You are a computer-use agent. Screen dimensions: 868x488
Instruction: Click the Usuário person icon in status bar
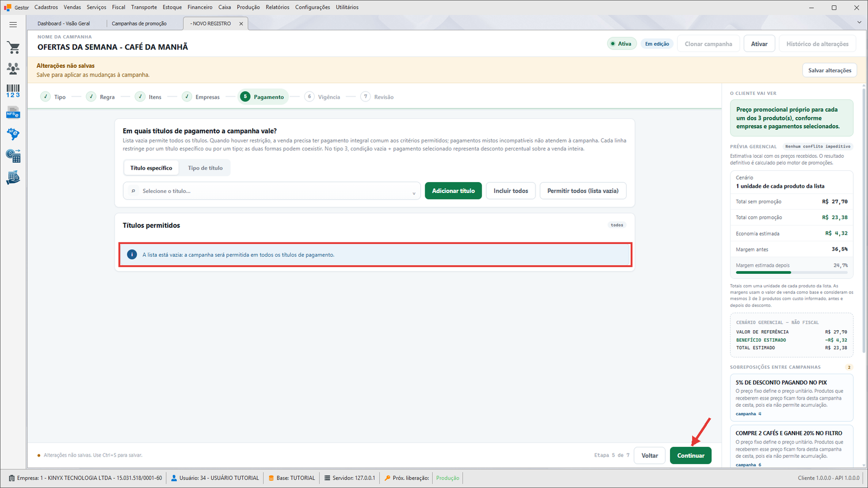[x=174, y=478]
